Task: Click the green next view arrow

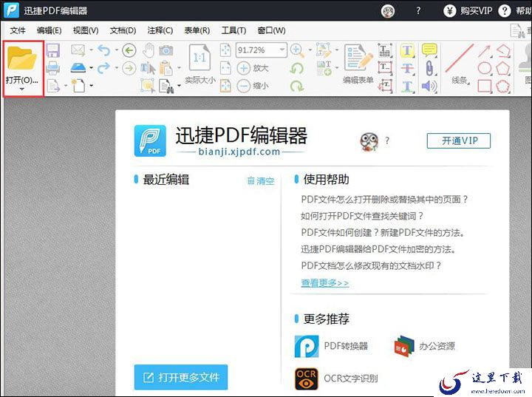Action: tap(129, 68)
